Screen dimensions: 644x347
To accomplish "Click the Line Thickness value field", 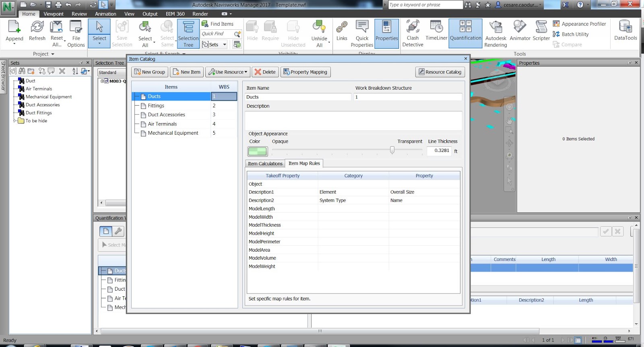I will click(x=440, y=150).
